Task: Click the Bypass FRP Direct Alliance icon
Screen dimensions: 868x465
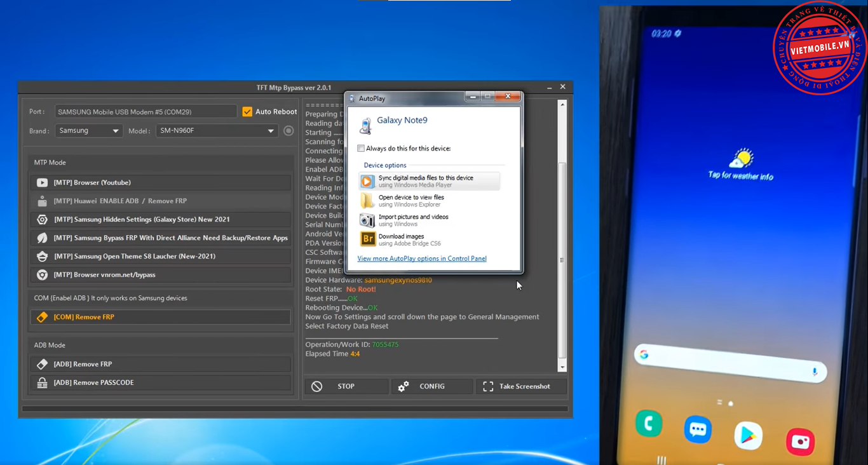Action: (42, 238)
